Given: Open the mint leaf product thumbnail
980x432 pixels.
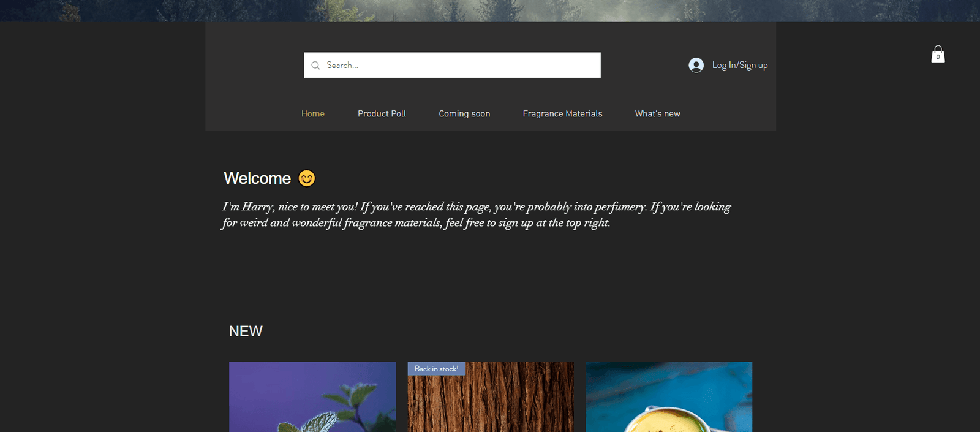Looking at the screenshot, I should click(x=312, y=397).
